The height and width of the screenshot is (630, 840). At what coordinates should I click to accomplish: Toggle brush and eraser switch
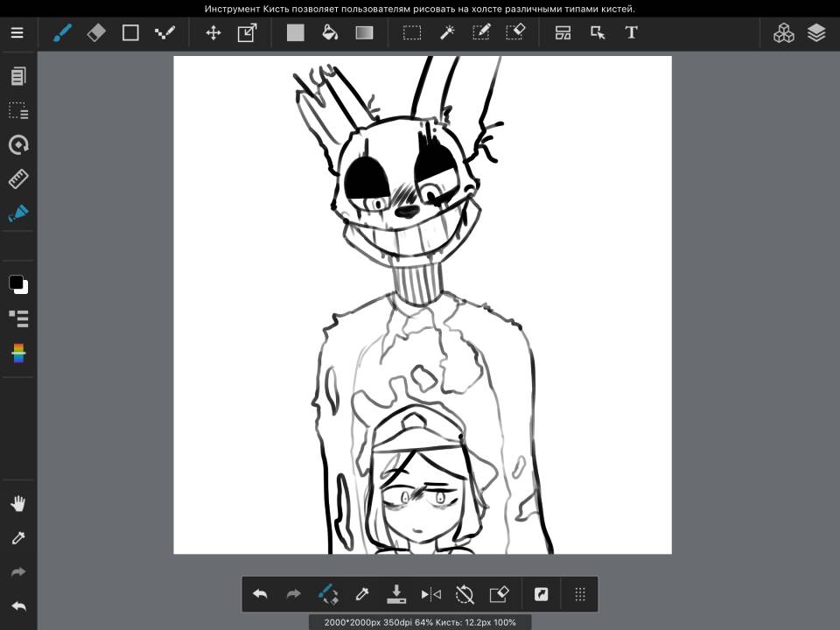click(x=327, y=594)
